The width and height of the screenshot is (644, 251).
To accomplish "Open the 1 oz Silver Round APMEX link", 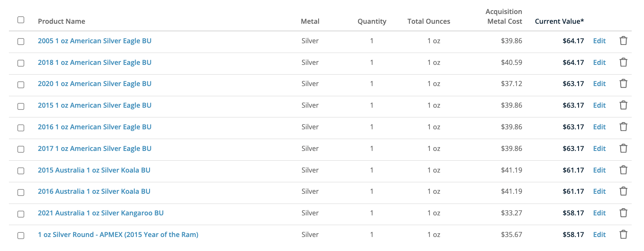I will [x=118, y=235].
